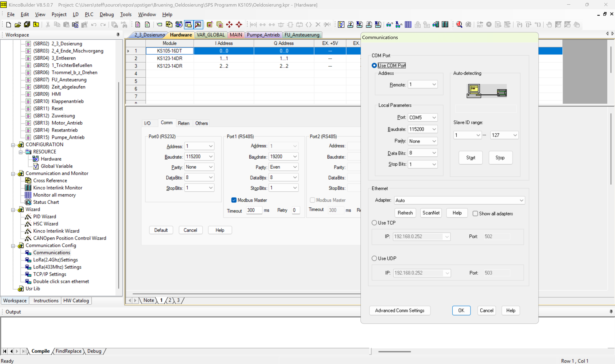Click the Advanced Comm Settings button
The image size is (615, 364).
399,311
